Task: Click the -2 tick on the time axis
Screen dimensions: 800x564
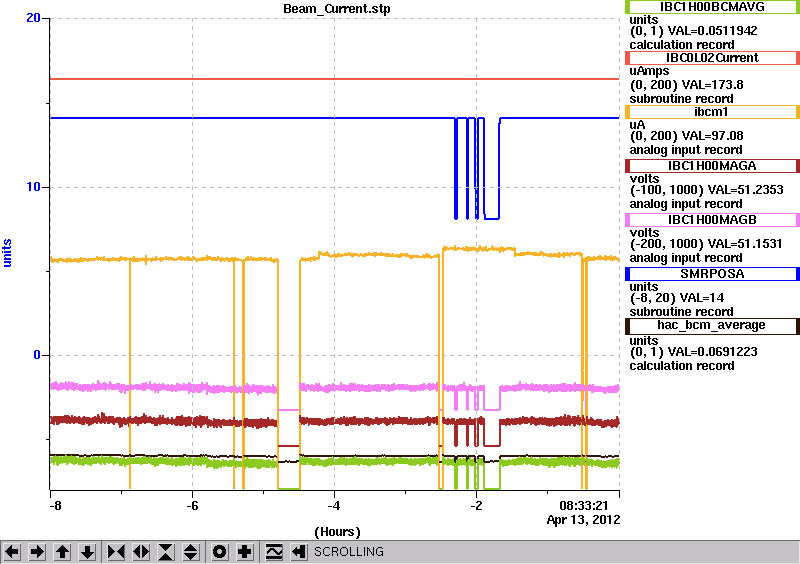Action: pos(476,506)
